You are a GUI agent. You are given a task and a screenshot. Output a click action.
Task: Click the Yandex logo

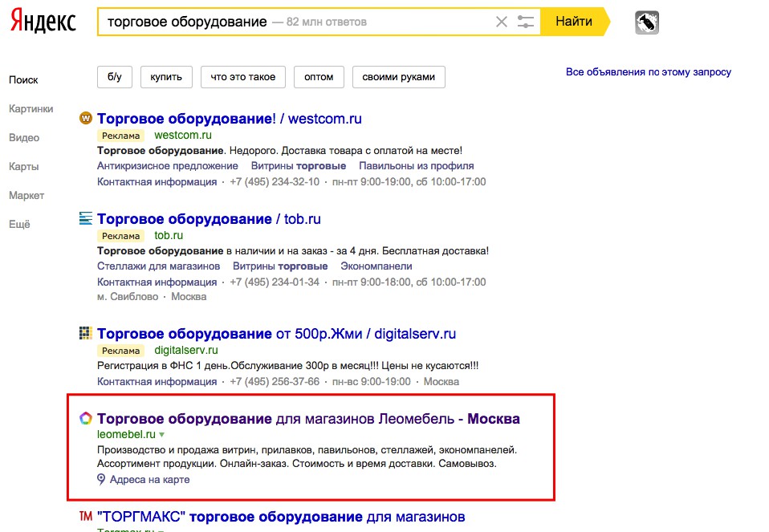(x=43, y=21)
